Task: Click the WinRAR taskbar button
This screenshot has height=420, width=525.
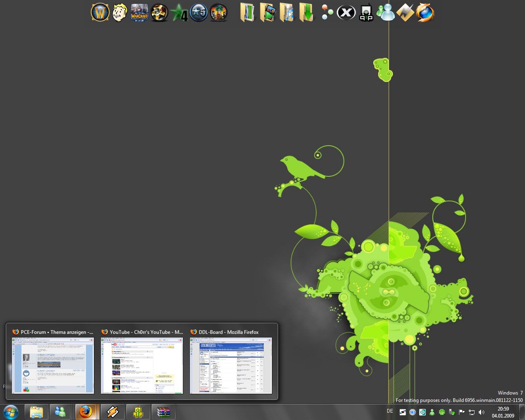Action: click(163, 412)
